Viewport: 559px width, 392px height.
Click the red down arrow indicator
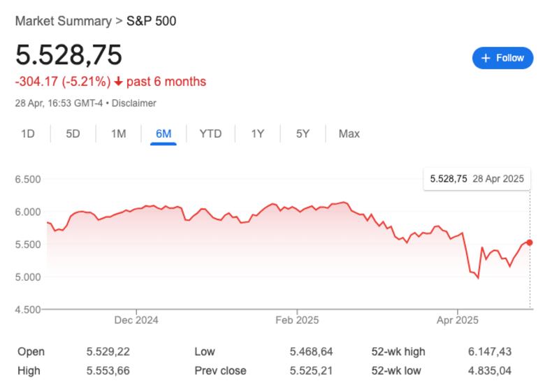[x=119, y=82]
